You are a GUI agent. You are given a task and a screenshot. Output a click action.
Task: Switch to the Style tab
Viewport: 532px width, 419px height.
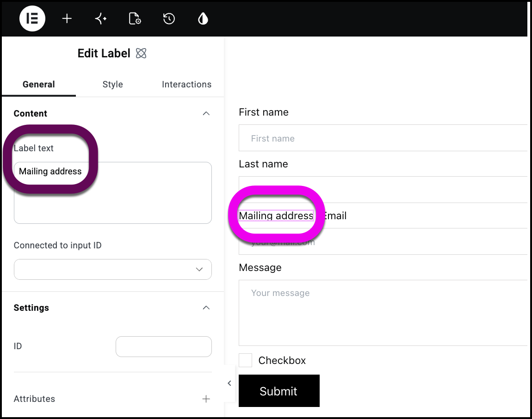click(x=112, y=85)
